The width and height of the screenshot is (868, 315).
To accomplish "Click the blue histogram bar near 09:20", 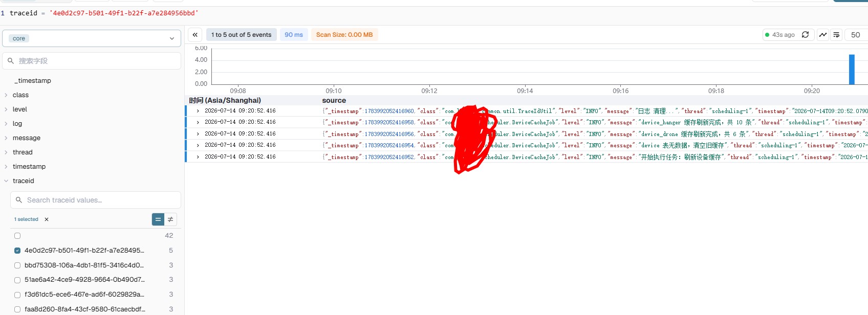I will coord(852,69).
